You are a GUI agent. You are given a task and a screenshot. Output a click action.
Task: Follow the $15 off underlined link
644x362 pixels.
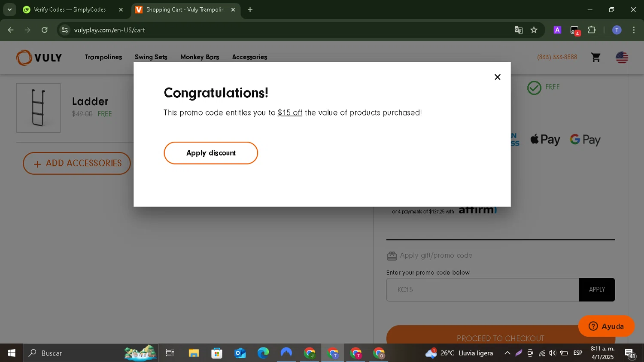(x=290, y=113)
